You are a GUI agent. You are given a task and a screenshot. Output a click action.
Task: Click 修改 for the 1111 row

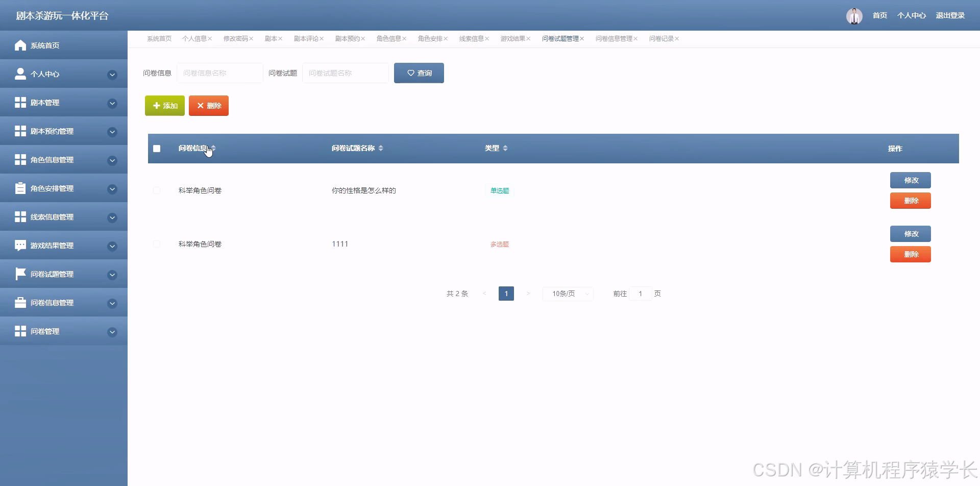[911, 234]
